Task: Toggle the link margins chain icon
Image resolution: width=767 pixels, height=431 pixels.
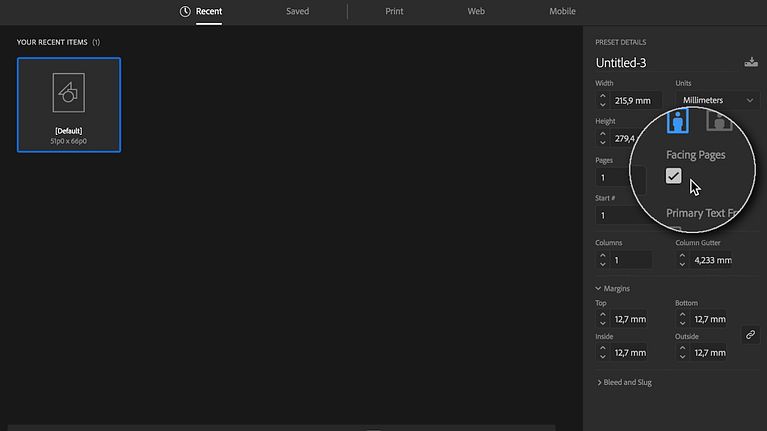Action: point(750,335)
